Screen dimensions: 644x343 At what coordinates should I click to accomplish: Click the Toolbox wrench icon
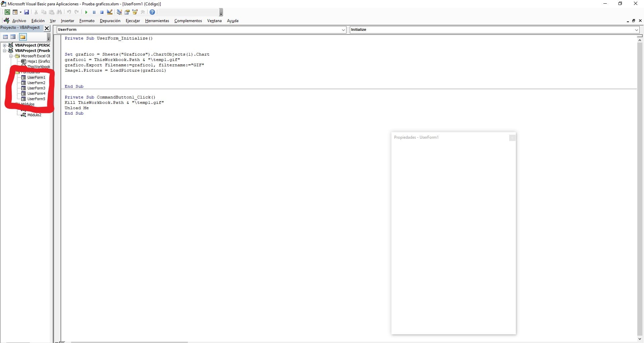[x=143, y=12]
